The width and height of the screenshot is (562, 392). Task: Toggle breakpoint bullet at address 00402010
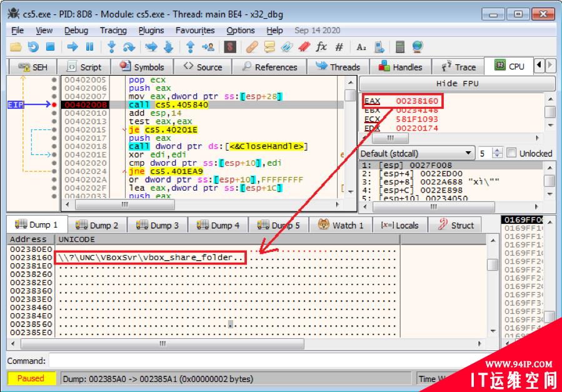(54, 113)
